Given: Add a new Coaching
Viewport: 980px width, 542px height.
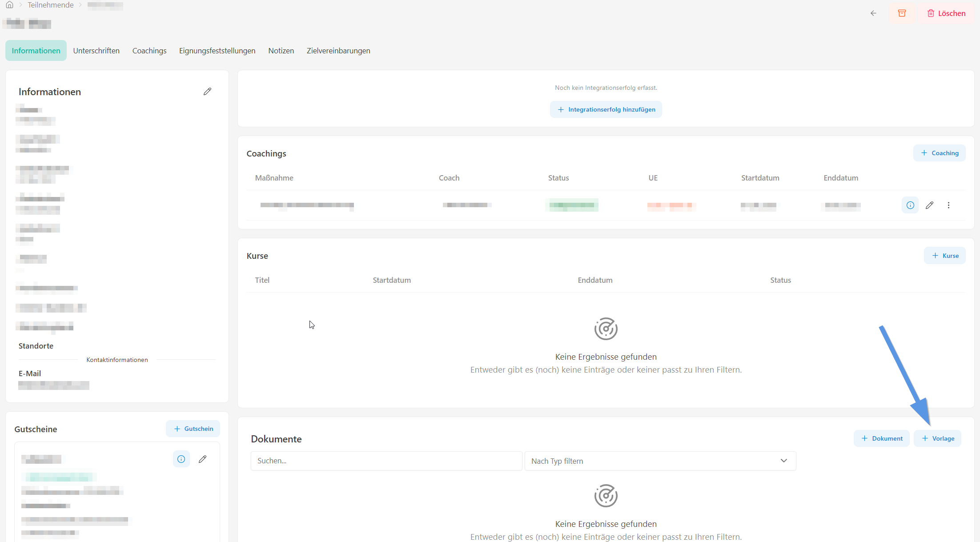Looking at the screenshot, I should pos(940,153).
